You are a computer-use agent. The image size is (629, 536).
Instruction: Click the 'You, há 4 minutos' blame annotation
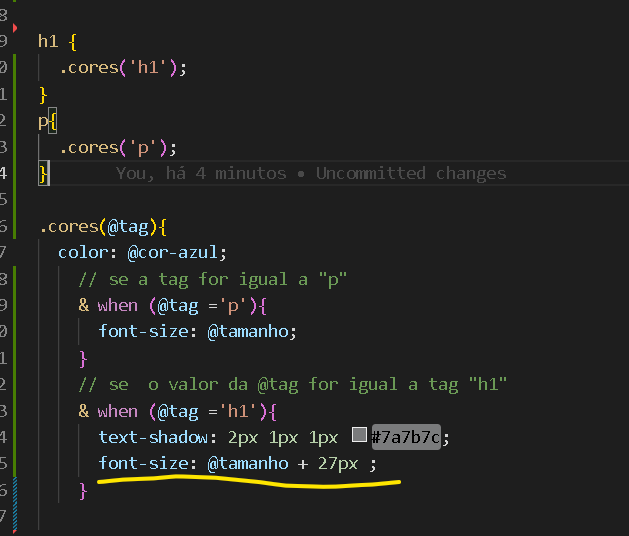(x=311, y=174)
